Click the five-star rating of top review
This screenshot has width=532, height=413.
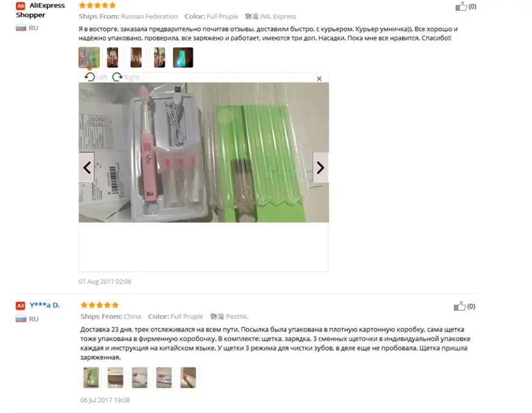[97, 5]
